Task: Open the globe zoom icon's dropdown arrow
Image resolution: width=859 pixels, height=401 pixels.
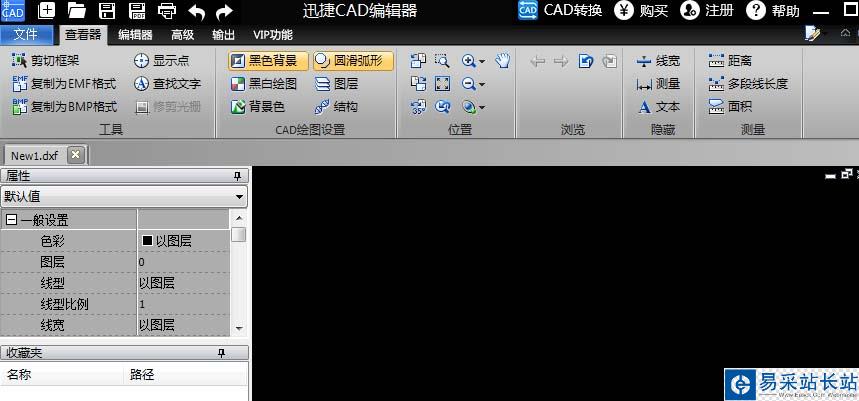Action: [x=482, y=108]
